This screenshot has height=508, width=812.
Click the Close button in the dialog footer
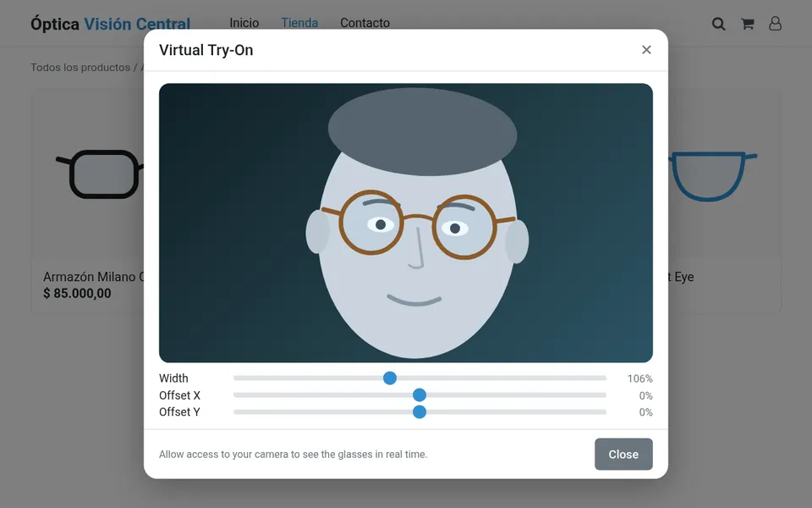[x=623, y=454]
